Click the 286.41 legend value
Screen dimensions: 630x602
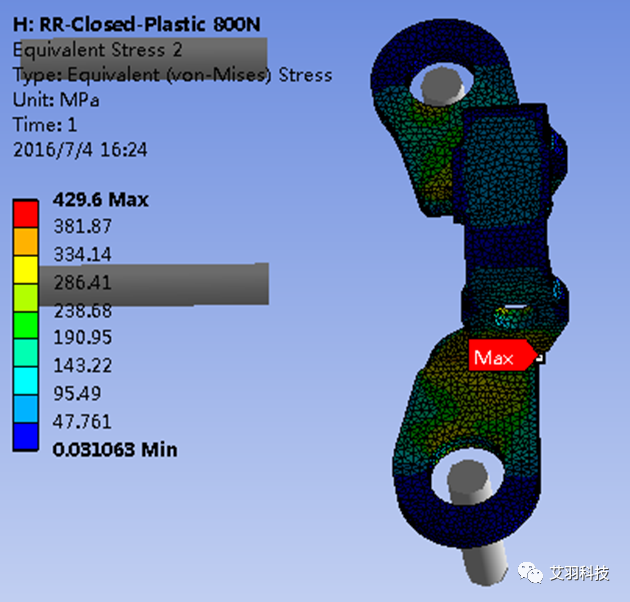pos(83,283)
